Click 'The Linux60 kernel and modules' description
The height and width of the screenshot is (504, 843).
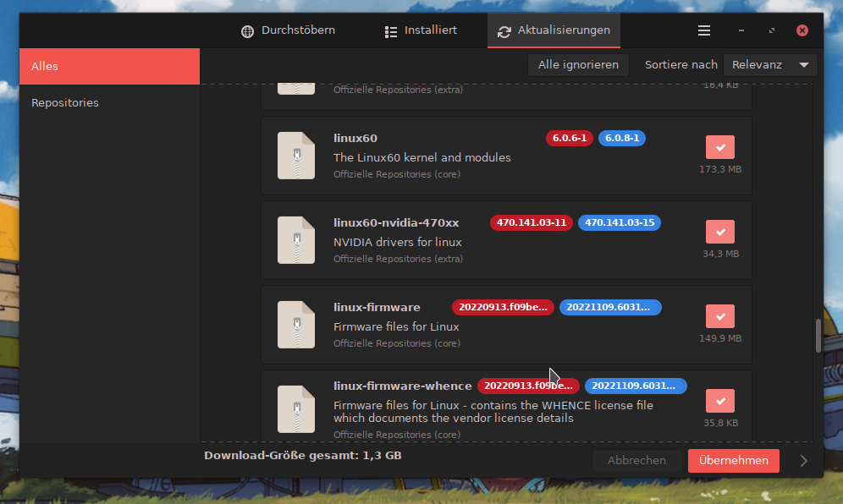(422, 157)
